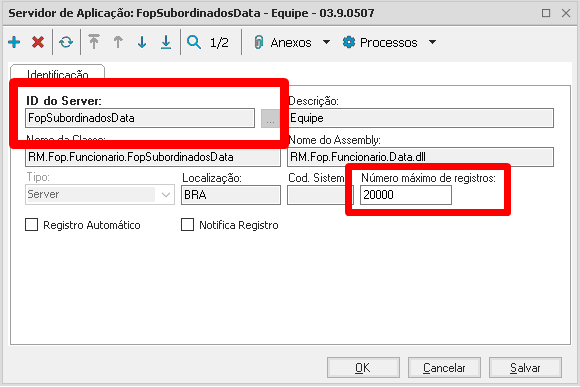Go to previous record up arrow
The width and height of the screenshot is (580, 387).
(118, 42)
